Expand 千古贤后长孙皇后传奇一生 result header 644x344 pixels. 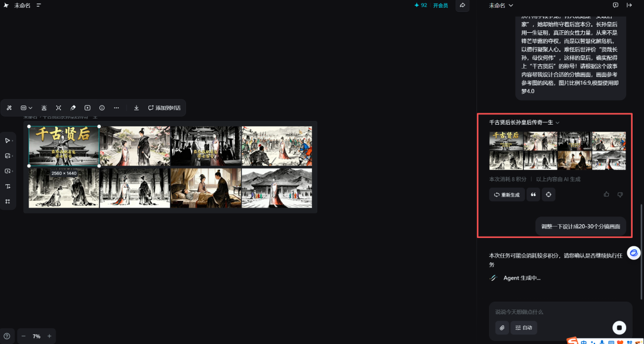525,122
